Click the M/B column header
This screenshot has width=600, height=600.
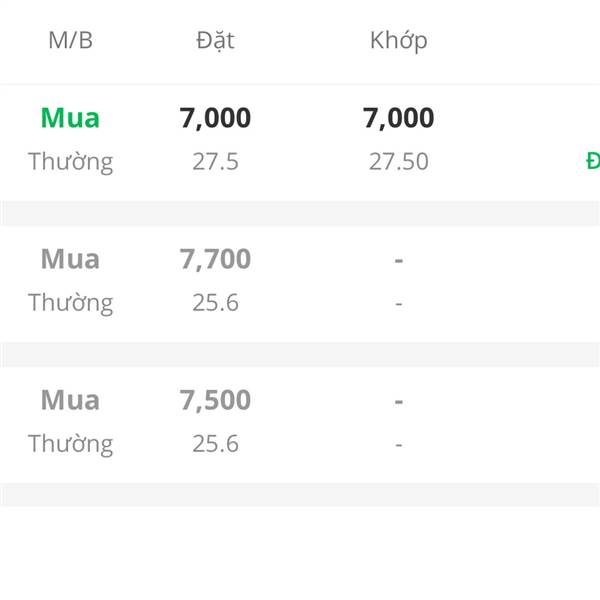point(70,41)
